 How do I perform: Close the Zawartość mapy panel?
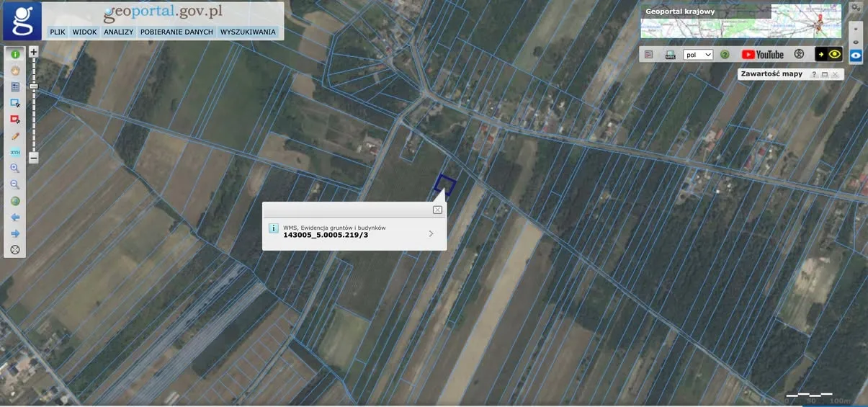[x=835, y=74]
